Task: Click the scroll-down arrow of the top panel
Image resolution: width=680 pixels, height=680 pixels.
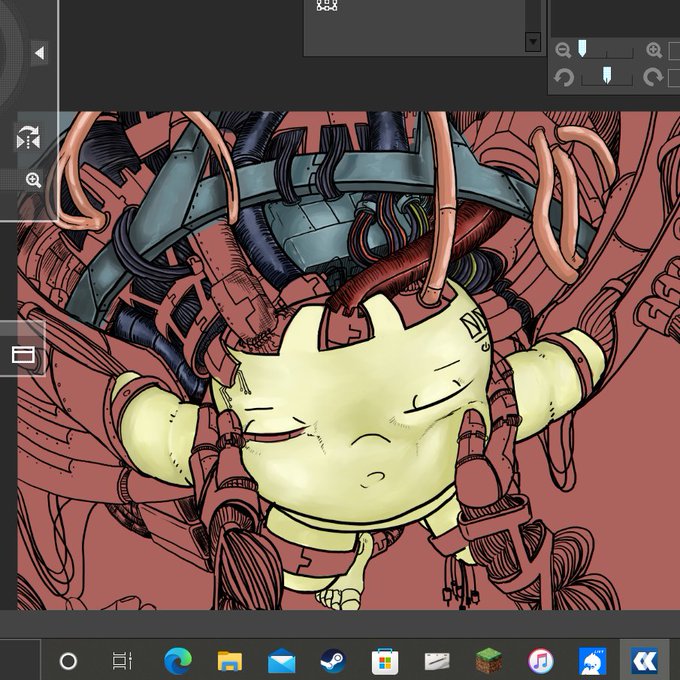Action: (533, 42)
